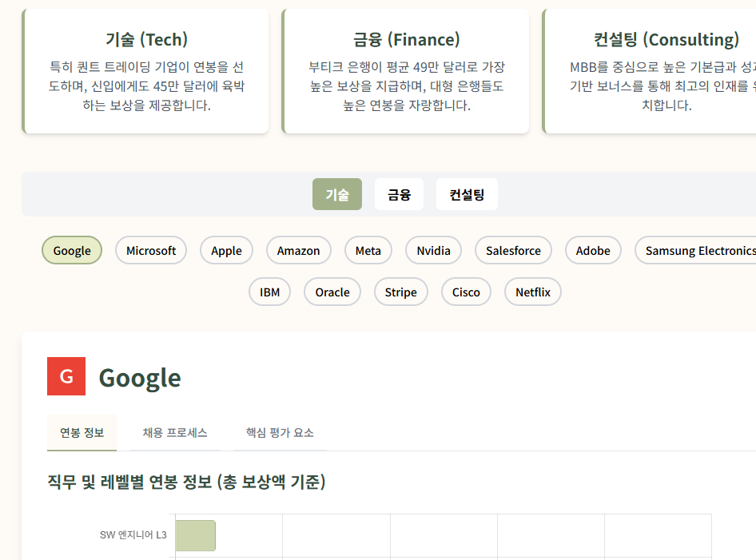This screenshot has width=756, height=560.
Task: Click the SW 엔지니어 L3 chart bar
Action: coord(195,535)
